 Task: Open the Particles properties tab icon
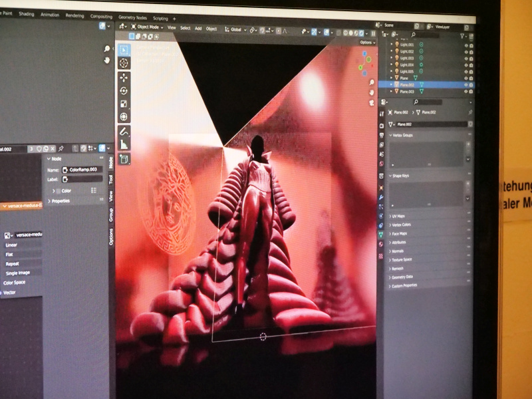[x=381, y=207]
